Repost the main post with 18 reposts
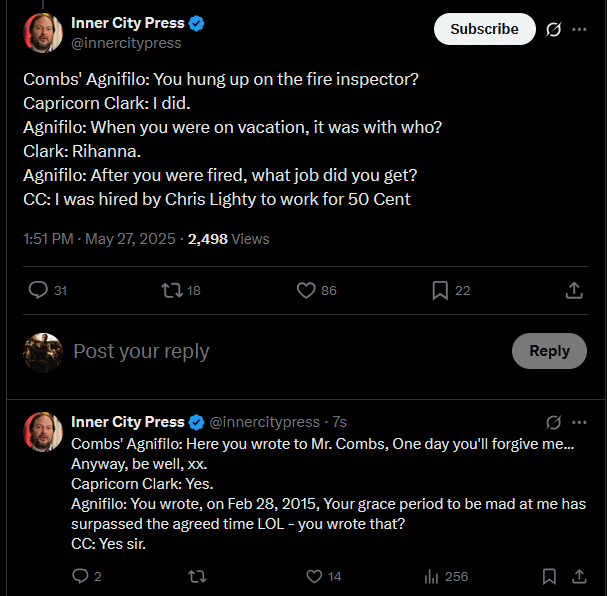The width and height of the screenshot is (607, 596). point(181,290)
